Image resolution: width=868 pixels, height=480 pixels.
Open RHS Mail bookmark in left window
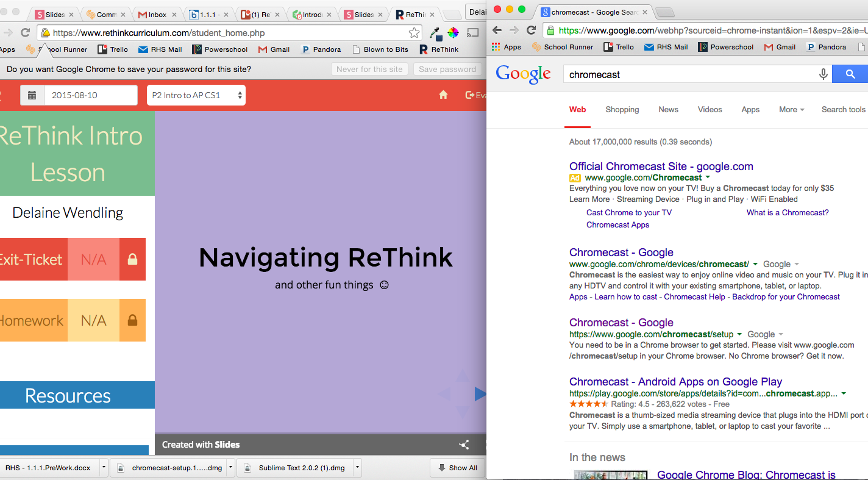160,49
